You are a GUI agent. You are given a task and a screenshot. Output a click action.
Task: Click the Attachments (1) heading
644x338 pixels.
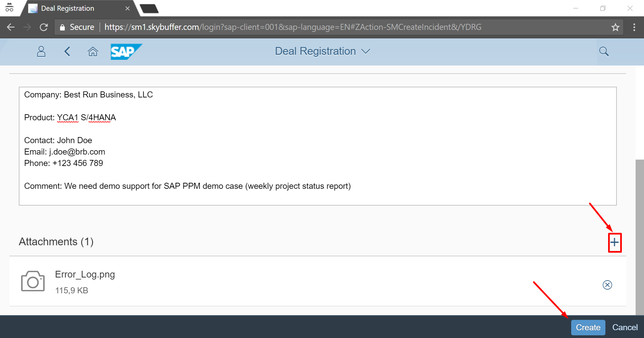pos(56,242)
